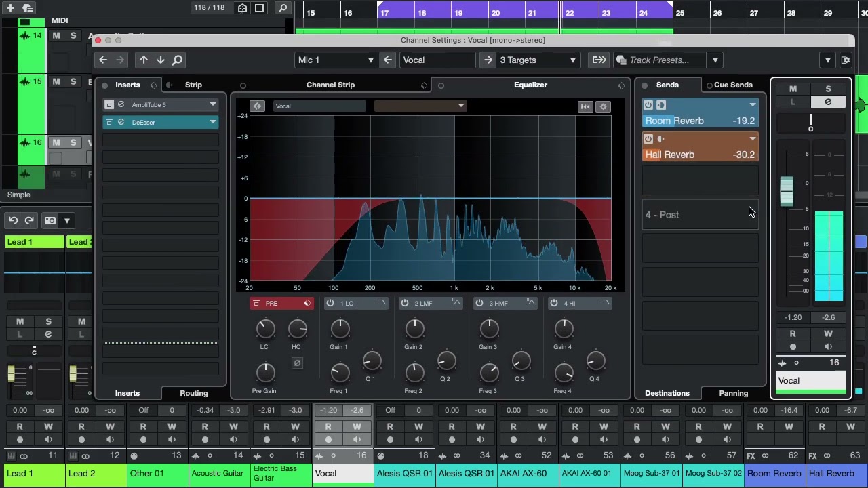The image size is (868, 488).
Task: Enable Write automation on Vocal fader section
Action: point(828,333)
